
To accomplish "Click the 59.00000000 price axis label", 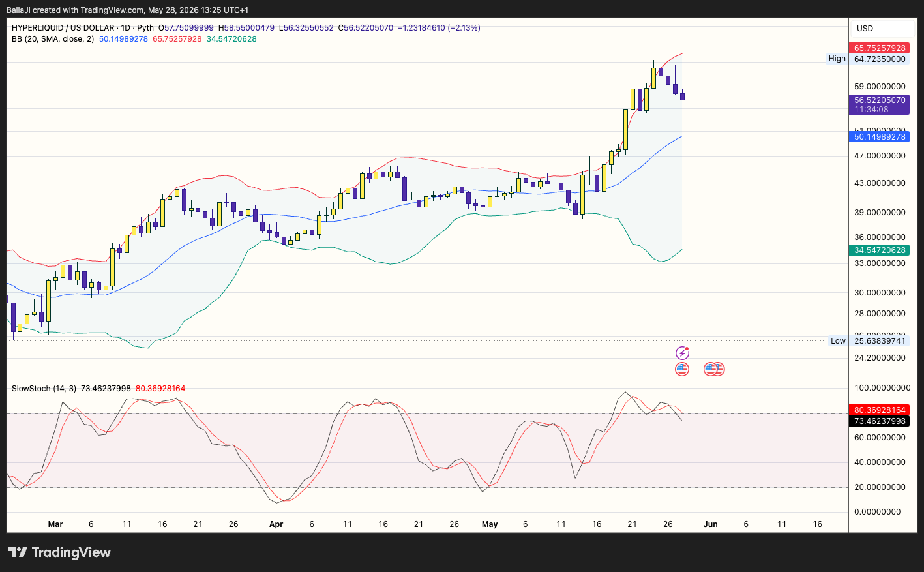I will pos(880,87).
